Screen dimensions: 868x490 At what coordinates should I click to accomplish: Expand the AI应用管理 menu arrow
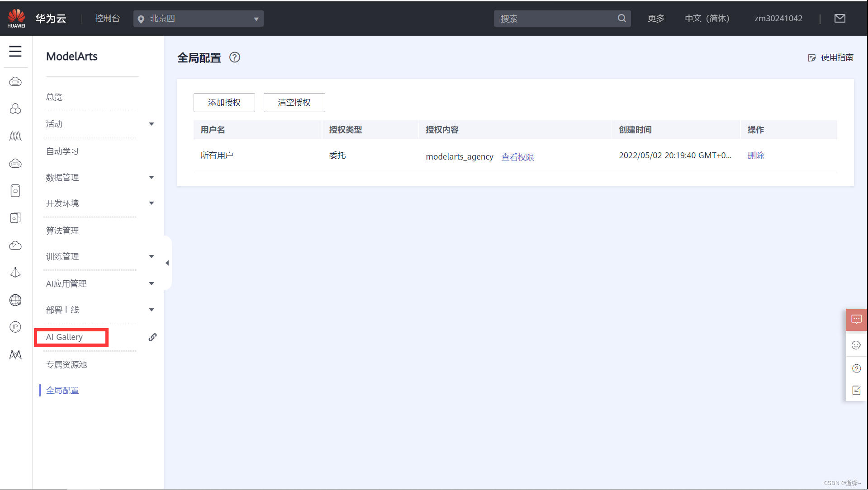[x=152, y=283]
